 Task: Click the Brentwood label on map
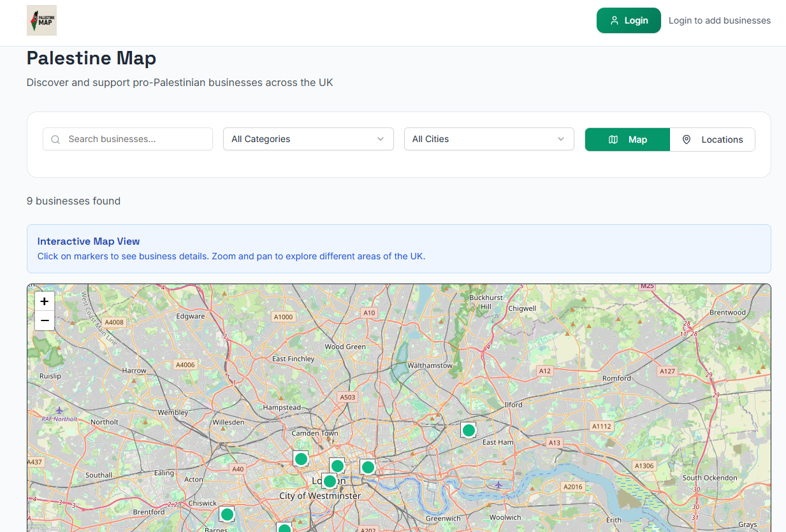tap(727, 313)
